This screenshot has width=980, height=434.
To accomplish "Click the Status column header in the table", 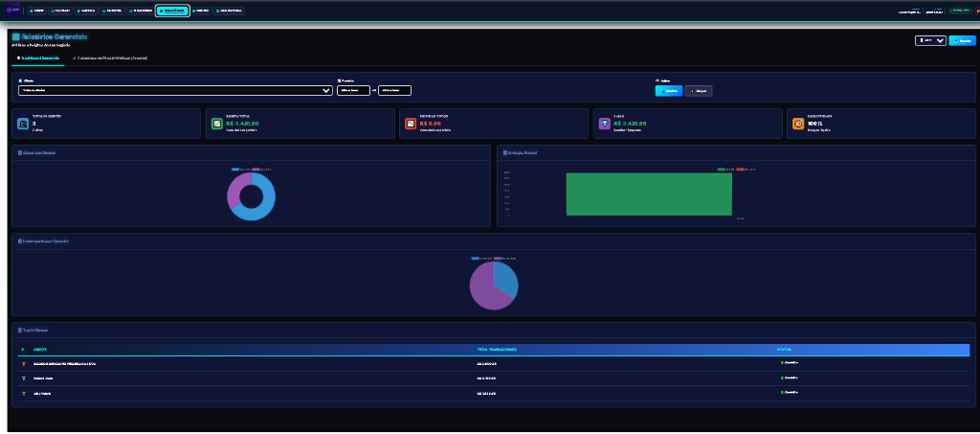I will (x=784, y=349).
